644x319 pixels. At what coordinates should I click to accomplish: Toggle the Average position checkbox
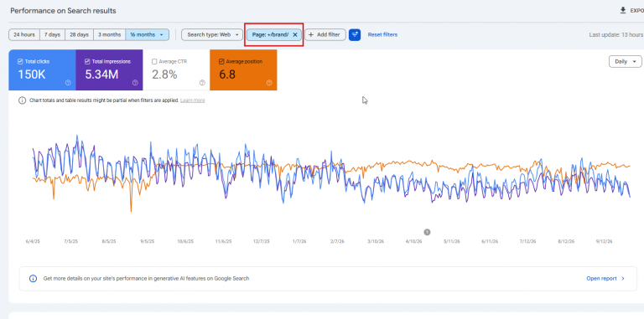click(x=221, y=61)
